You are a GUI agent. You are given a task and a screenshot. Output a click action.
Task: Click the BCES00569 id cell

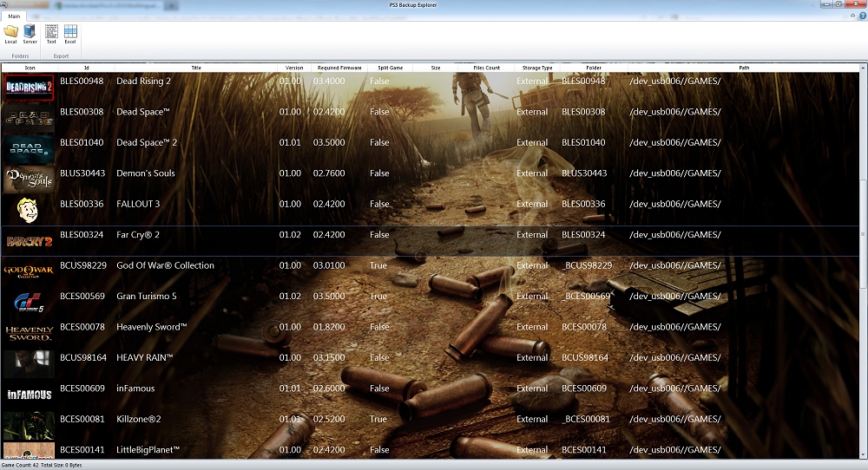(x=82, y=297)
